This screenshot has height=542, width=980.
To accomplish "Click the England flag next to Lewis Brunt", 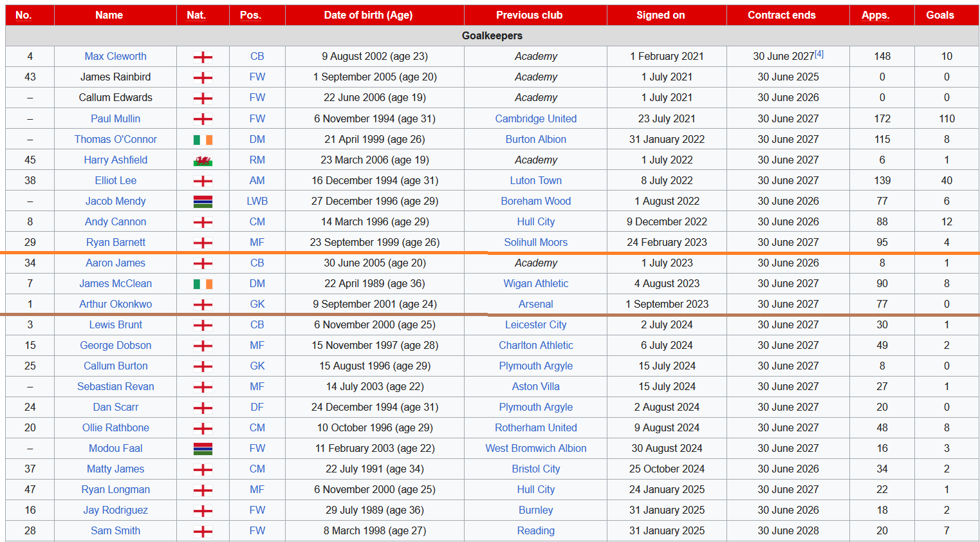I will pos(203,325).
